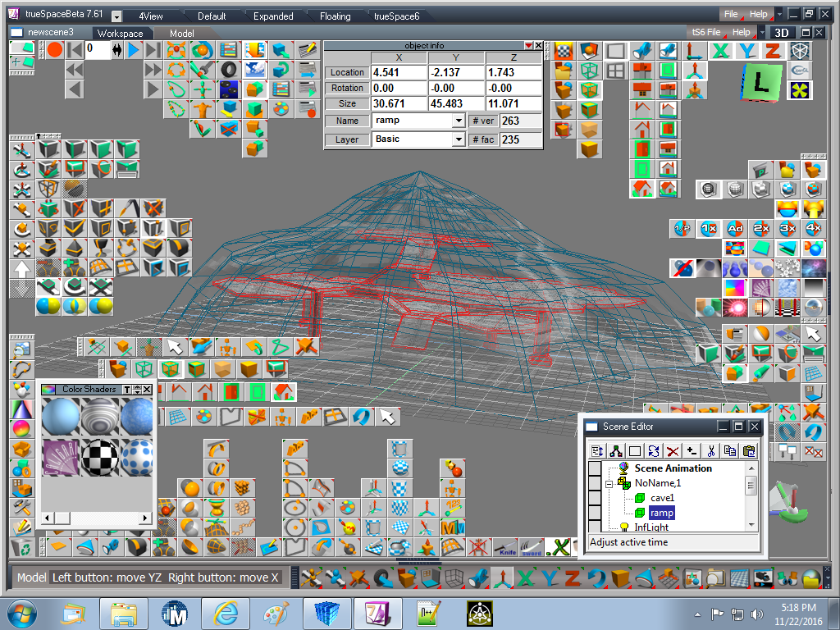Click the paste clipboard icon in Scene Editor

click(x=749, y=451)
